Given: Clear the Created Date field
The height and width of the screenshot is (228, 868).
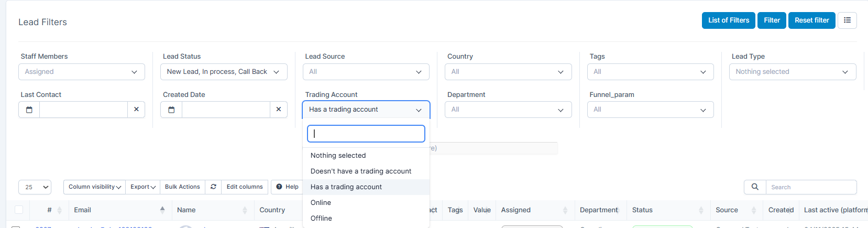Looking at the screenshot, I should pyautogui.click(x=279, y=110).
